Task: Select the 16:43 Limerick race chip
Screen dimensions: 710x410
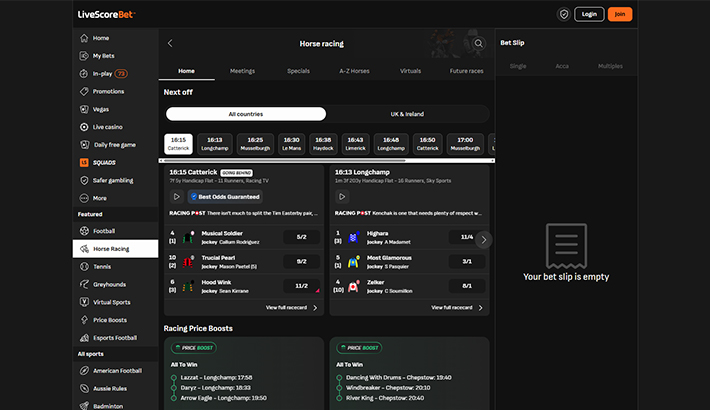Action: pyautogui.click(x=355, y=144)
